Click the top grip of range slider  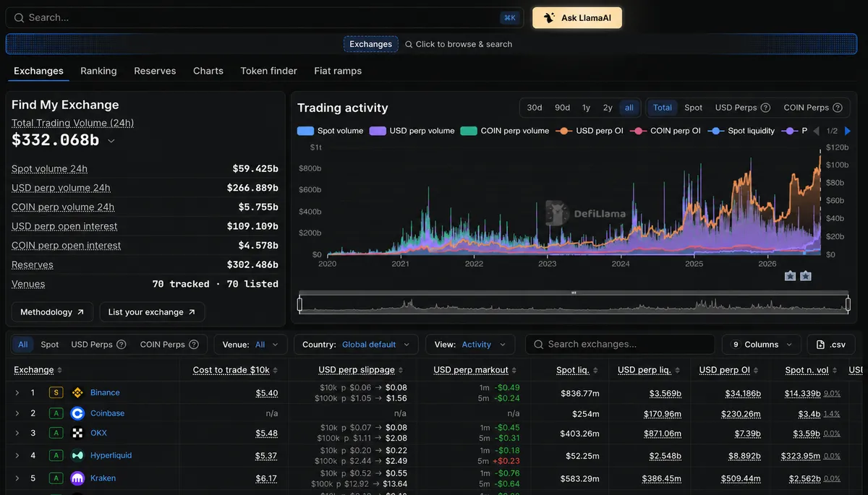click(574, 293)
